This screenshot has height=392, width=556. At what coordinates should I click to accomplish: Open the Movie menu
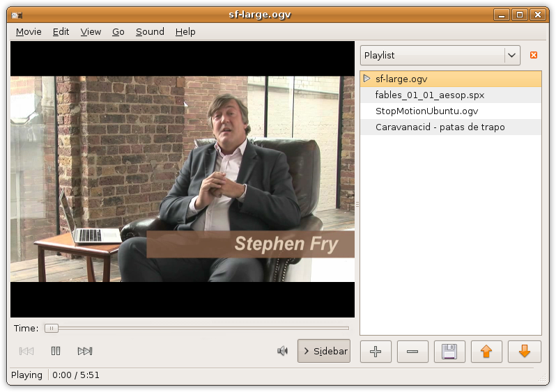click(29, 32)
